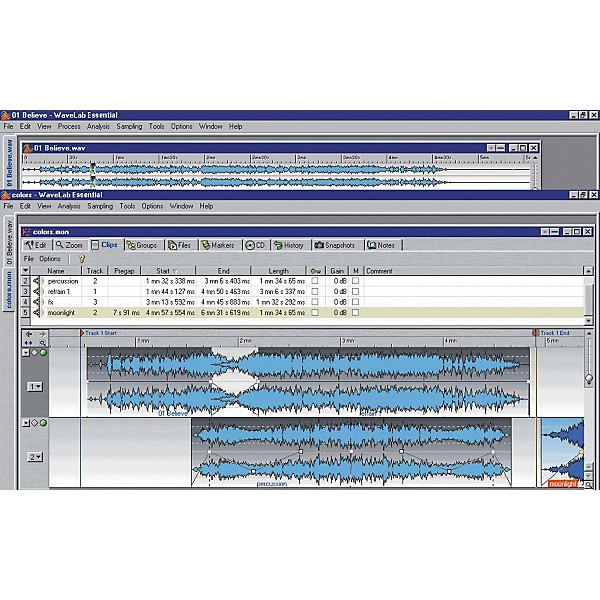Open the Groups tab
600x600 pixels.
point(142,245)
